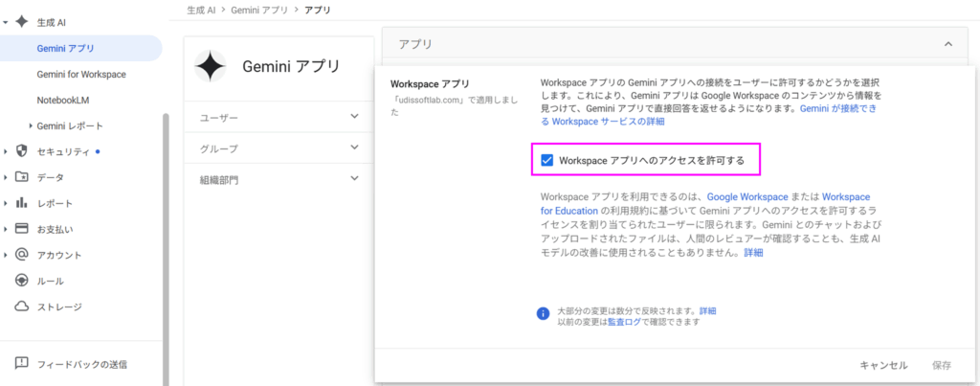The height and width of the screenshot is (386, 980).
Task: Expand the お支払い section arrow
Action: click(x=5, y=229)
